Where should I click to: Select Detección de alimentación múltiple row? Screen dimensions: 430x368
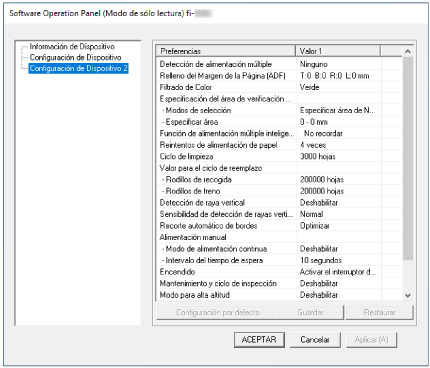(279, 64)
